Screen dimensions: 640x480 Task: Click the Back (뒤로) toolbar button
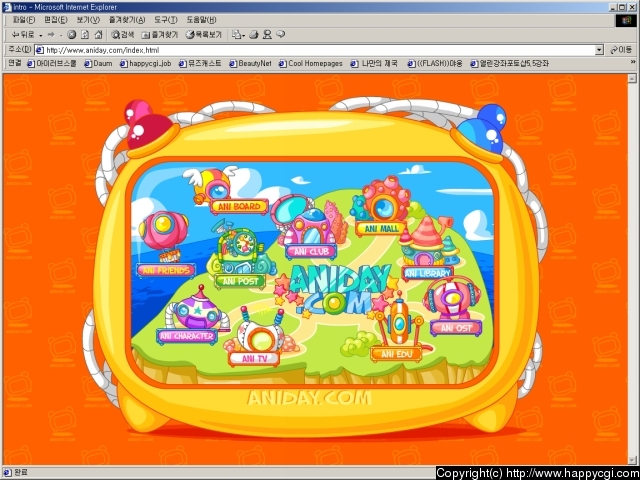point(23,35)
